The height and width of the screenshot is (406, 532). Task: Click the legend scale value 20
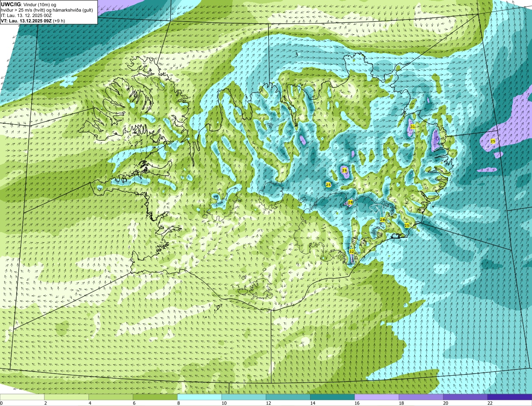(446, 403)
